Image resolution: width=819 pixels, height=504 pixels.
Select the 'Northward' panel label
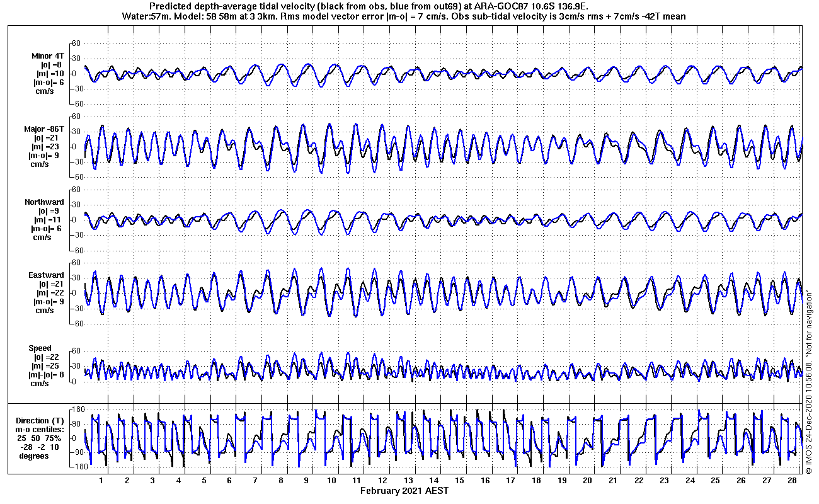44,202
